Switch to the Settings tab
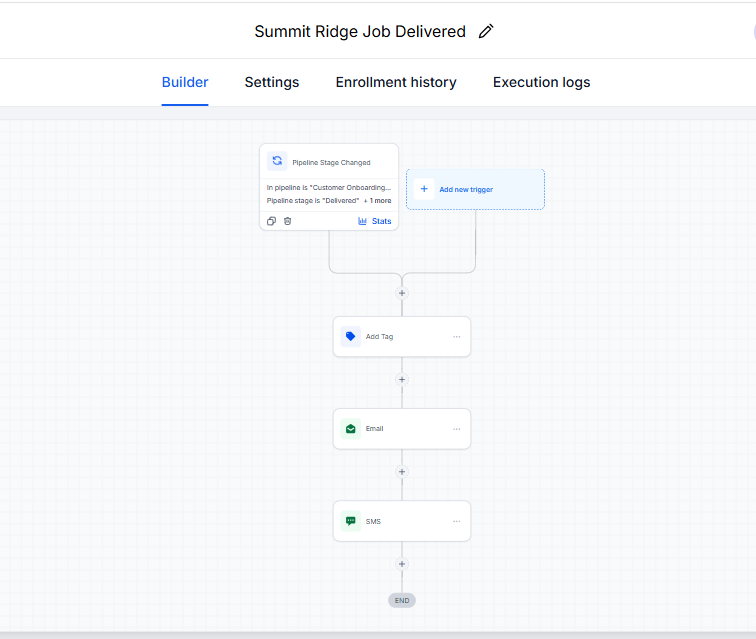 coord(272,82)
